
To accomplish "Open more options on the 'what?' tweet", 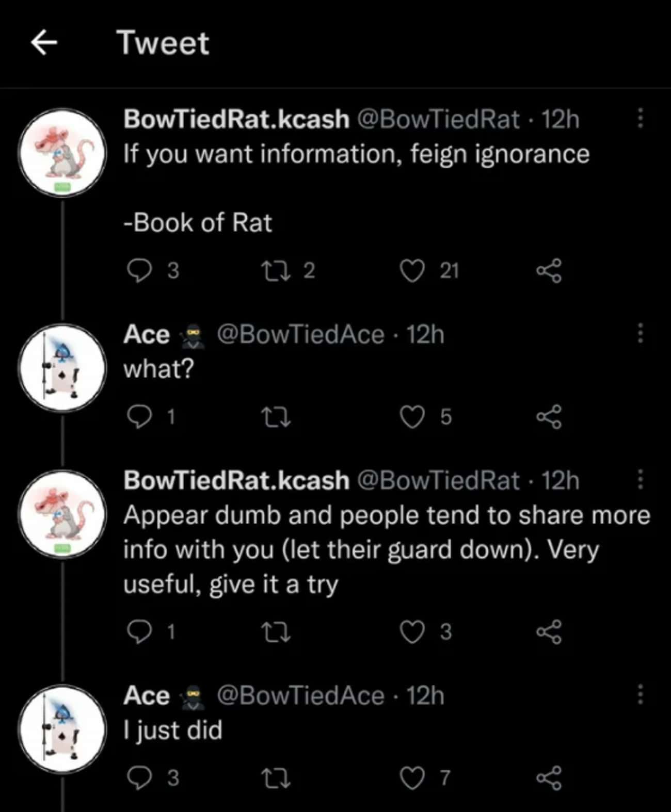I will tap(640, 333).
